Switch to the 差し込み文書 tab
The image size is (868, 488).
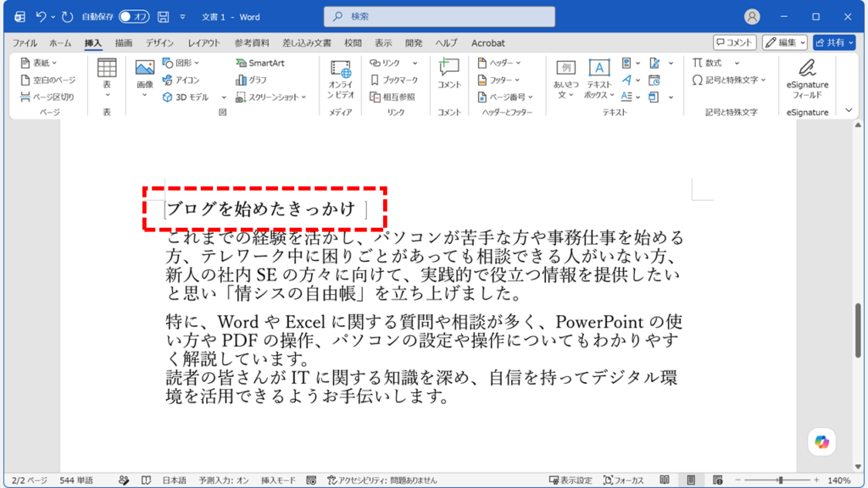307,42
